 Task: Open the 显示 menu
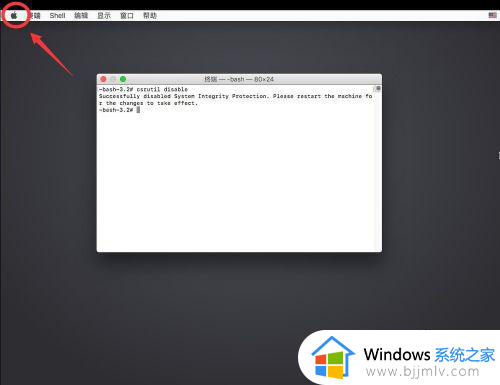(104, 15)
